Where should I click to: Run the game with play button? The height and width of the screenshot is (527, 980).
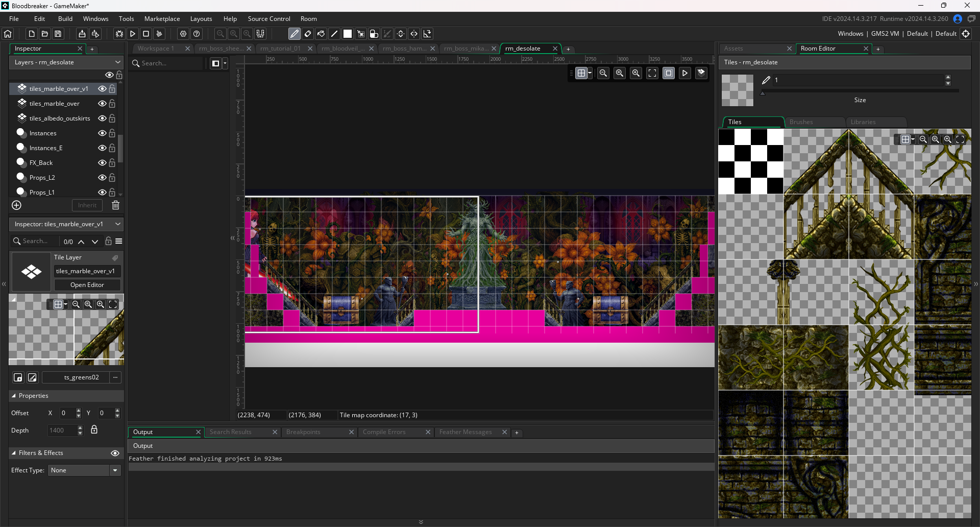click(x=133, y=34)
